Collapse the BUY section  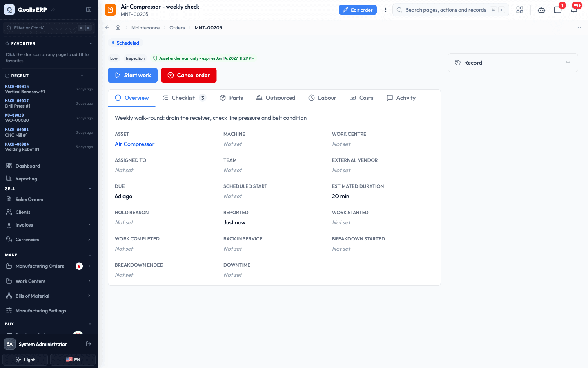(90, 324)
